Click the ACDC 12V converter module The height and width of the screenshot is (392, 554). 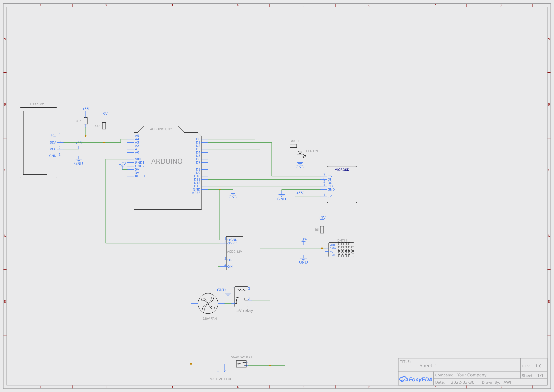pyautogui.click(x=235, y=253)
